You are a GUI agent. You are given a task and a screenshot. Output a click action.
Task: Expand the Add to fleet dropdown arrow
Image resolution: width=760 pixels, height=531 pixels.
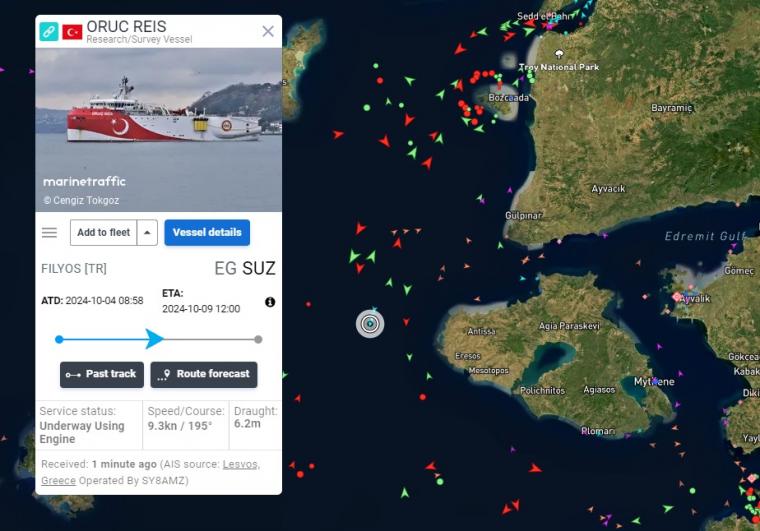(x=147, y=233)
